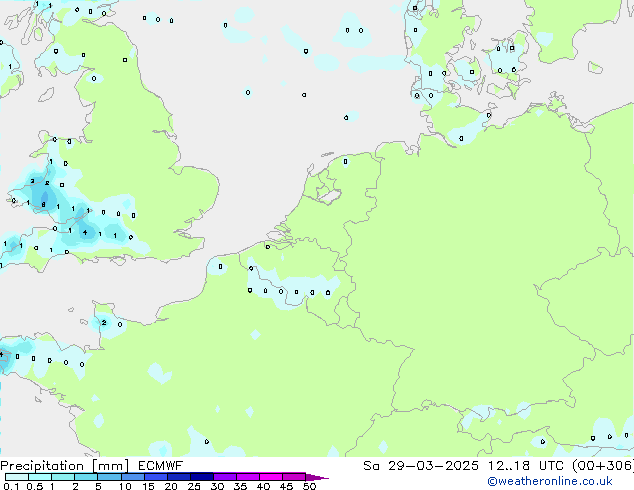634x490 pixels.
Task: Click the 2–5 mm legend swatch
Action: (x=86, y=477)
